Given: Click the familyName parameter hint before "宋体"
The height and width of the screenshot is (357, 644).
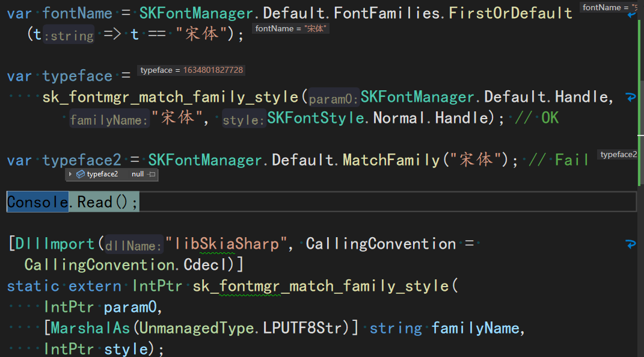Looking at the screenshot, I should click(108, 119).
